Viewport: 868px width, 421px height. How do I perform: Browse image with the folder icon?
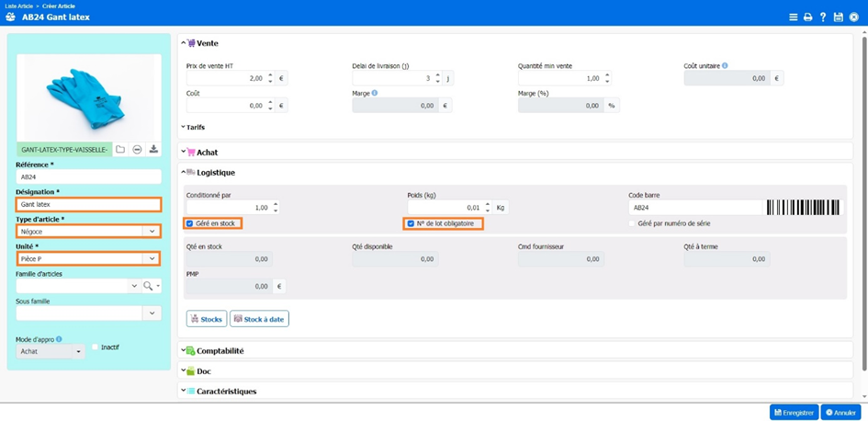[120, 149]
